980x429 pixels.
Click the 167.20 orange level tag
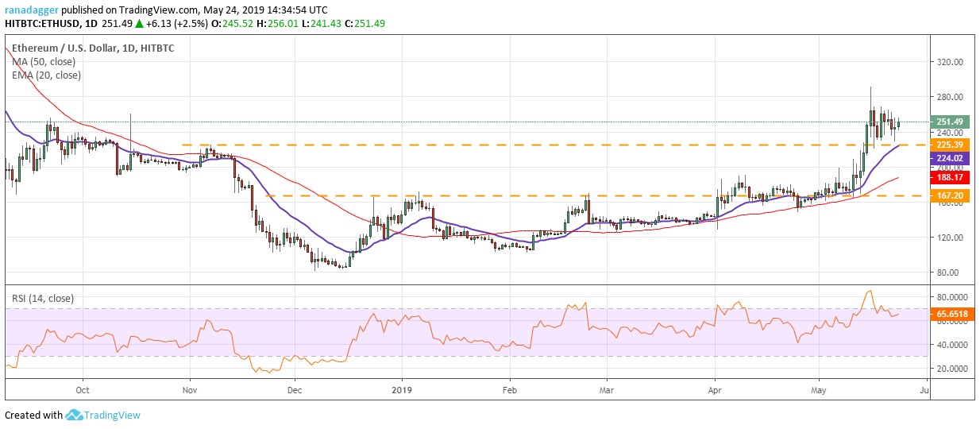point(950,195)
